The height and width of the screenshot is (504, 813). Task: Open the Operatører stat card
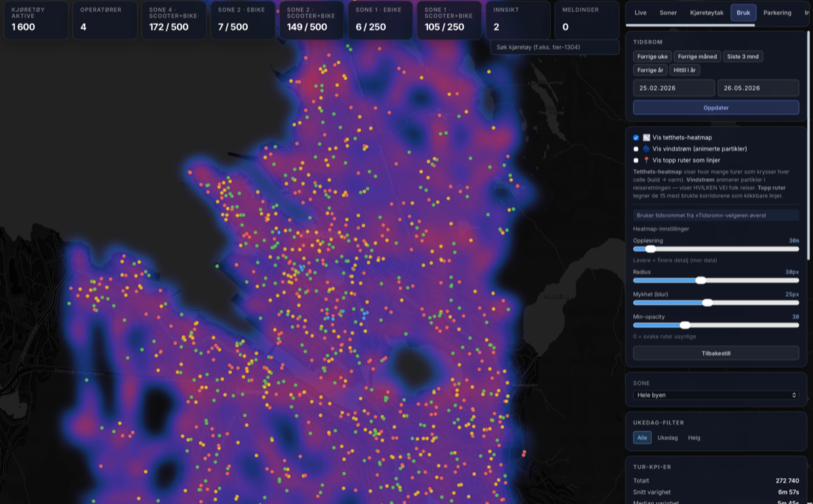pyautogui.click(x=105, y=20)
